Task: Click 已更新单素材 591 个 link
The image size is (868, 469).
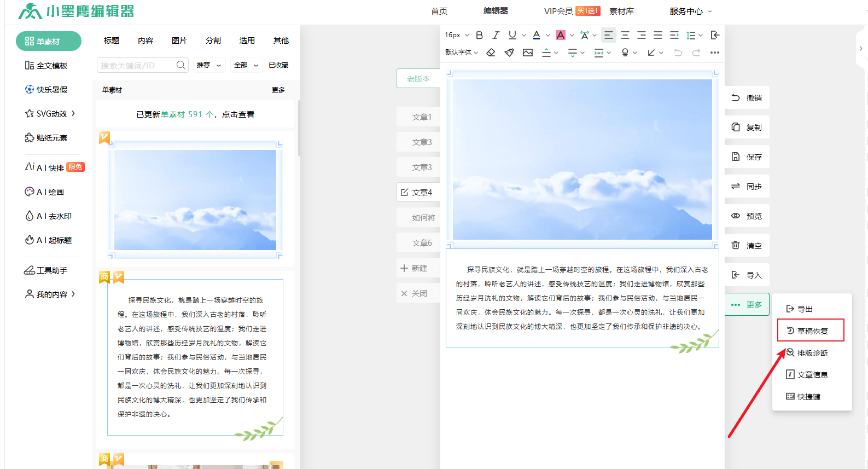Action: (x=195, y=114)
